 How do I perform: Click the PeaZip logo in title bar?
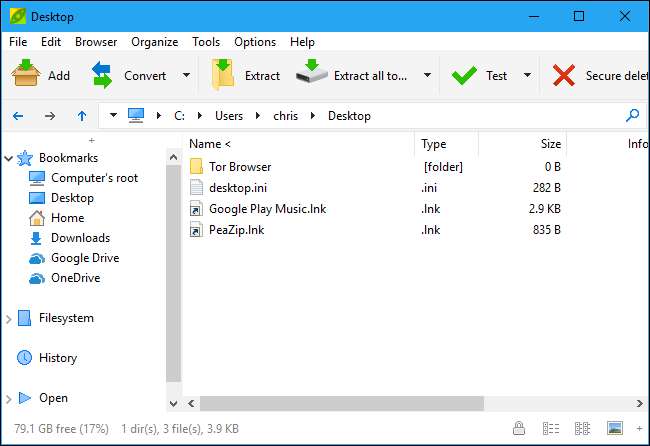(x=18, y=17)
